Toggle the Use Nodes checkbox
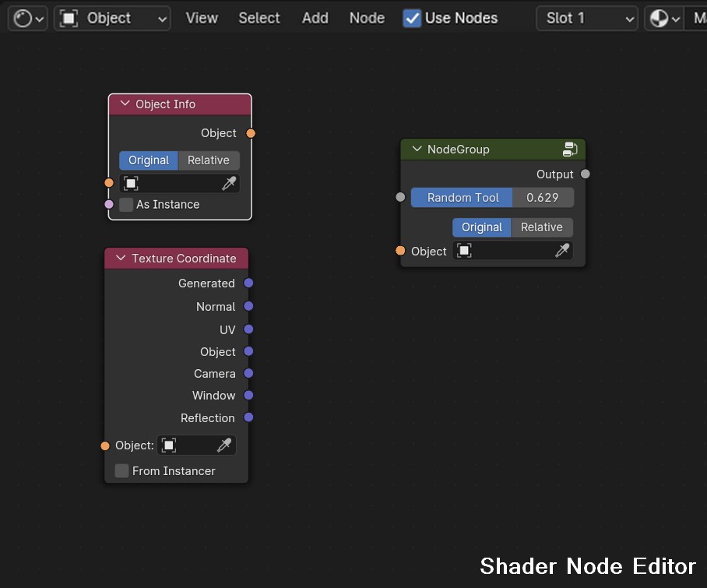This screenshot has width=707, height=588. 412,19
